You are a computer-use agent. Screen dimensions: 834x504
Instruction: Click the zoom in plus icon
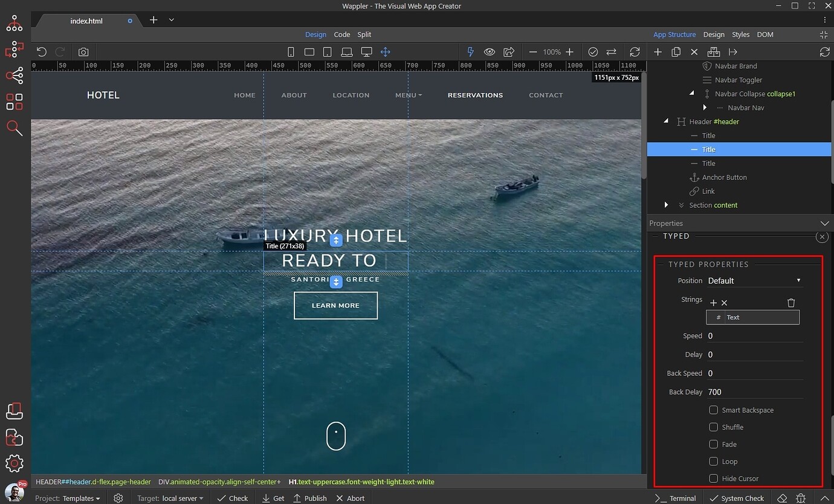(x=569, y=52)
